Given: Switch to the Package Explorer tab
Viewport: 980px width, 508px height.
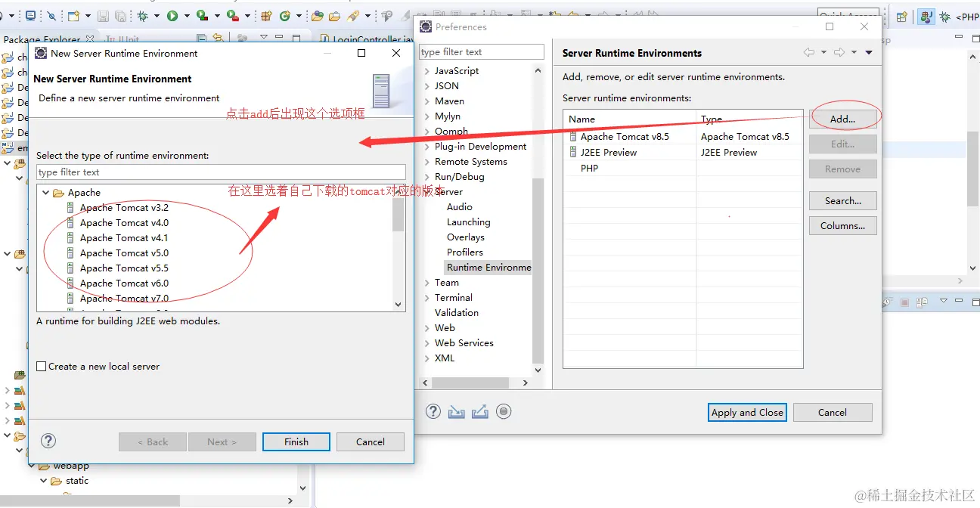Looking at the screenshot, I should coord(42,39).
